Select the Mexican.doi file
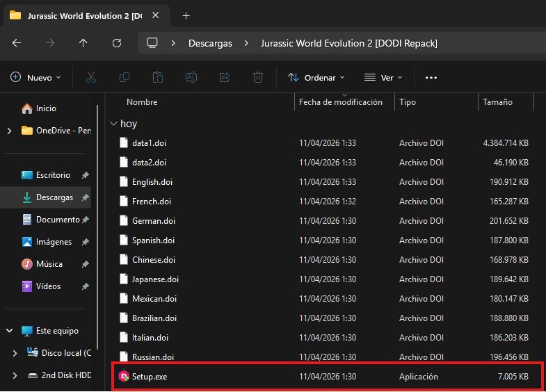546x392 pixels. (154, 299)
